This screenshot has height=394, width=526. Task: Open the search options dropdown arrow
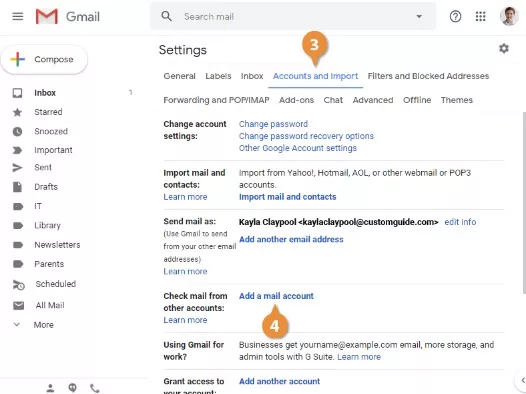(419, 16)
